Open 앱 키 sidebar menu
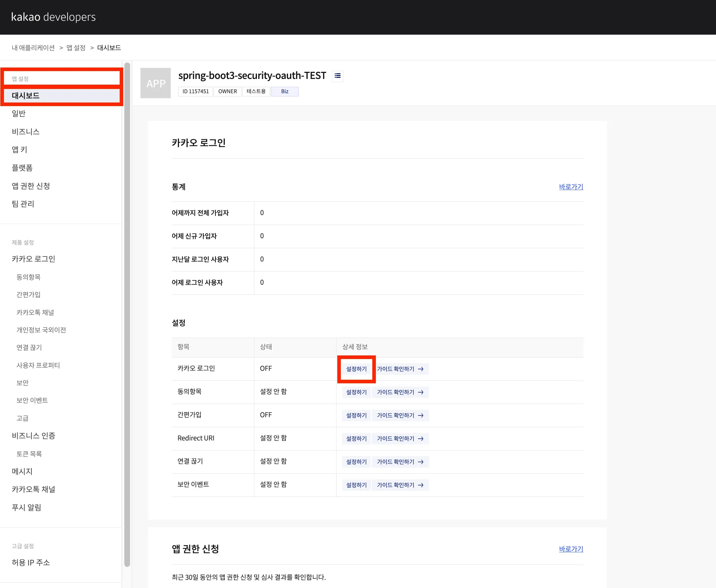 tap(20, 150)
